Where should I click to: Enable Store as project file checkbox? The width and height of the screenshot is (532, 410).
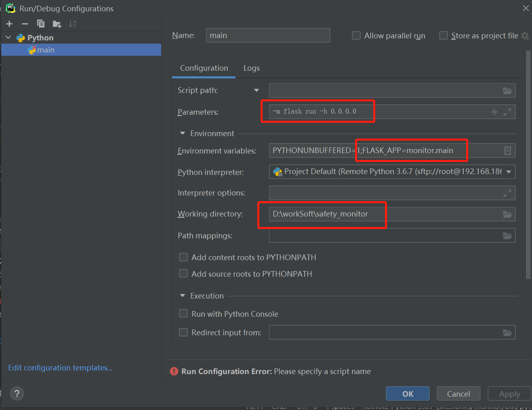click(444, 36)
